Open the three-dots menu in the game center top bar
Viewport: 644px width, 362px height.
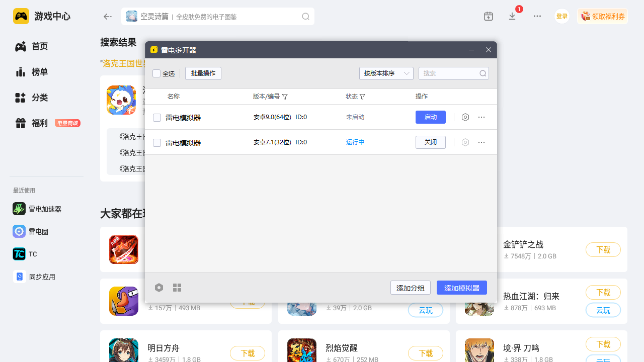pos(537,16)
